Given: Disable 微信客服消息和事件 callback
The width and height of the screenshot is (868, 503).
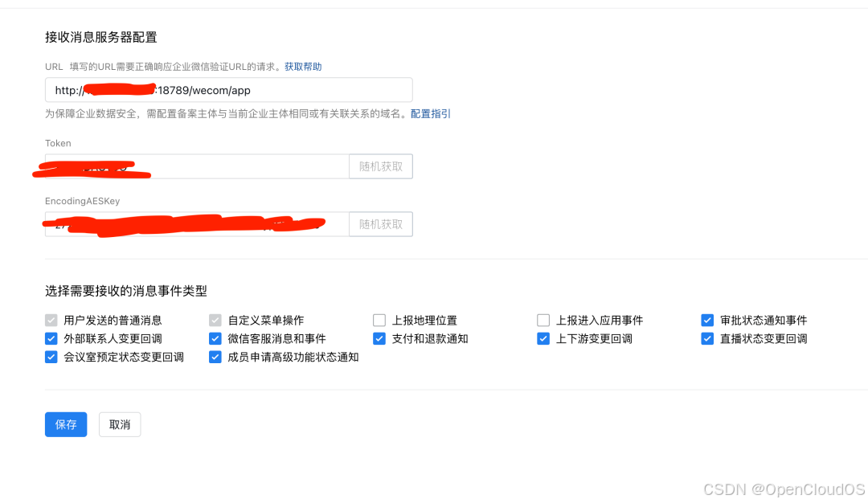Looking at the screenshot, I should 215,338.
